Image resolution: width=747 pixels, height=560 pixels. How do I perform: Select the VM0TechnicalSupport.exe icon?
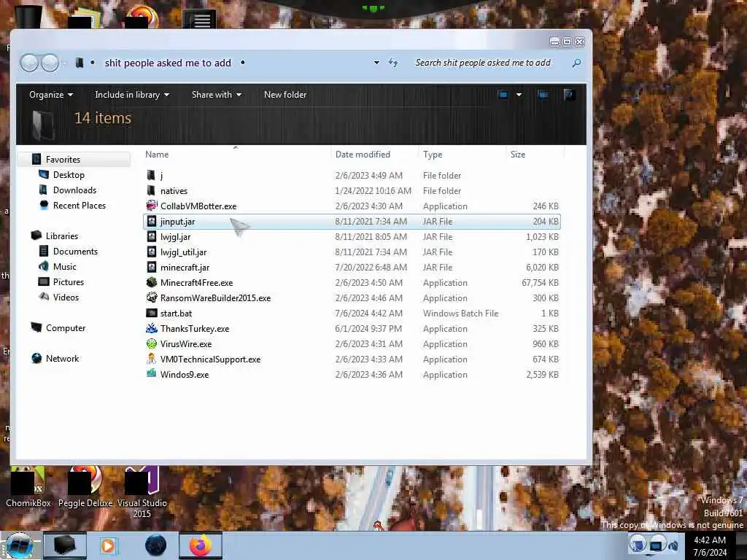pyautogui.click(x=152, y=359)
